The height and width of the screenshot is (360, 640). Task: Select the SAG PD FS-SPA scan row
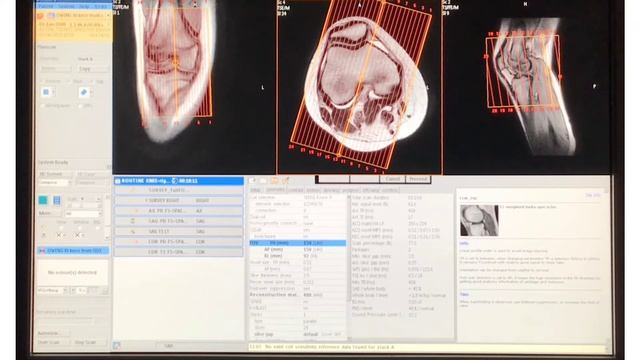178,221
